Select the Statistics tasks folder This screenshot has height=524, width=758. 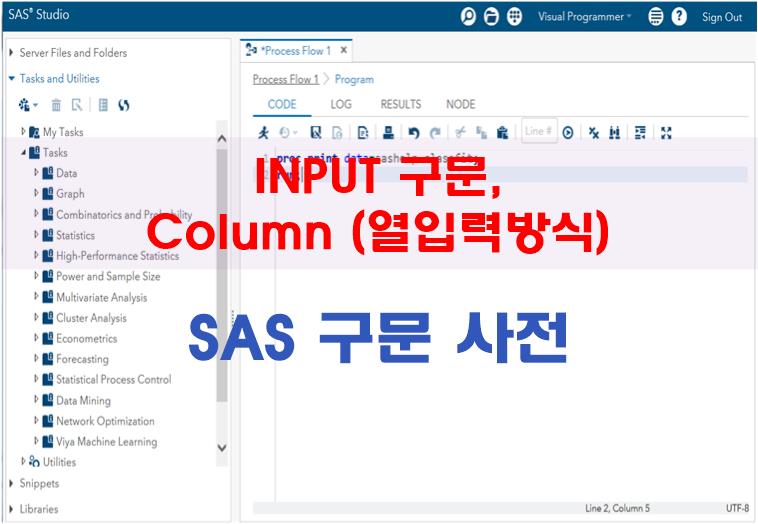coord(75,235)
